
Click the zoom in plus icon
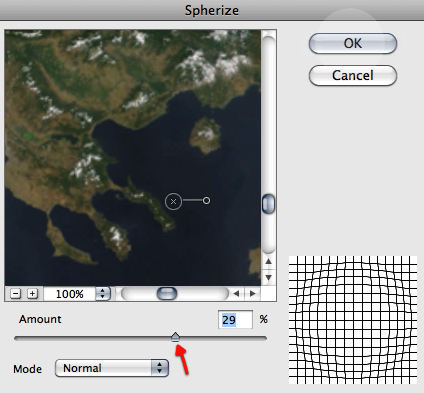[32, 294]
